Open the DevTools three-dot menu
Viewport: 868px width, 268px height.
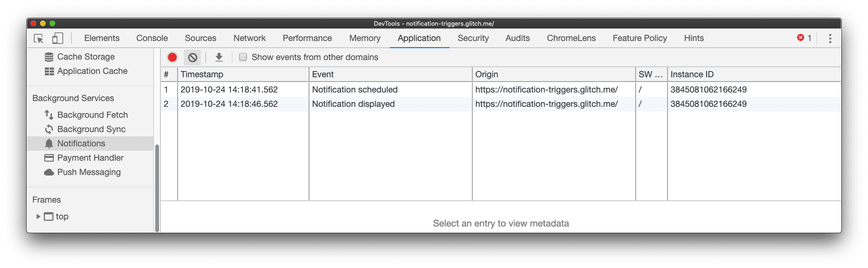[x=830, y=39]
